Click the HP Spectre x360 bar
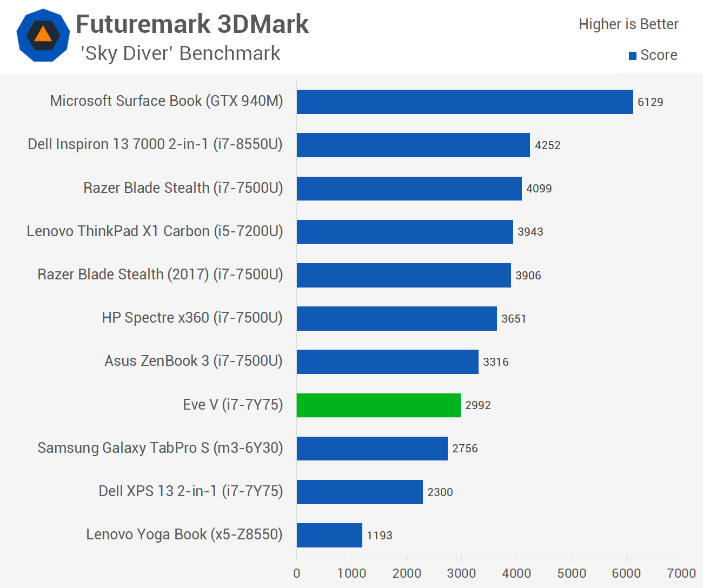This screenshot has width=703, height=588. click(x=397, y=318)
